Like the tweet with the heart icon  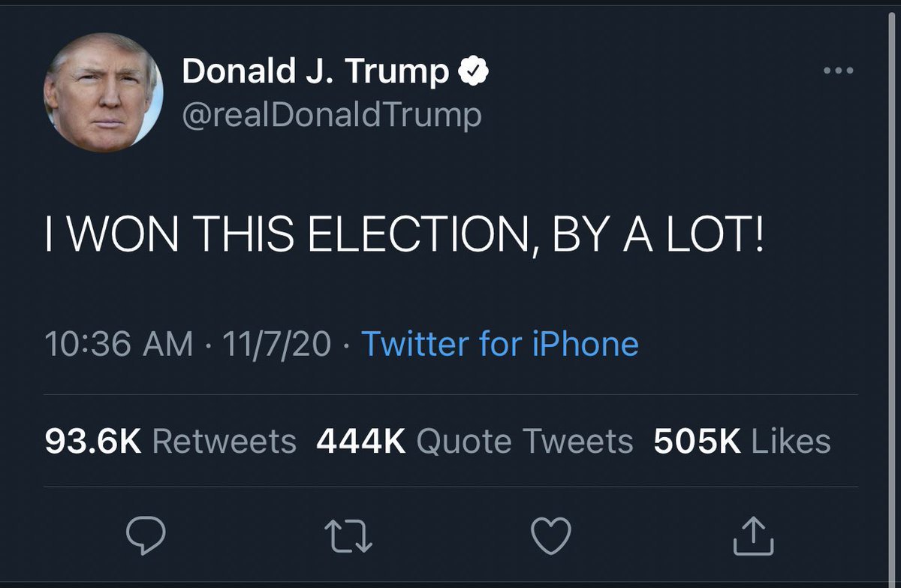point(551,535)
